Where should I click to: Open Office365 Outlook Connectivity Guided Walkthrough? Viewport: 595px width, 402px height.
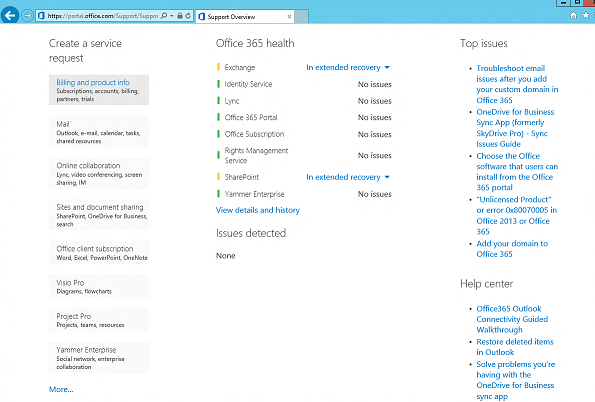tap(512, 319)
